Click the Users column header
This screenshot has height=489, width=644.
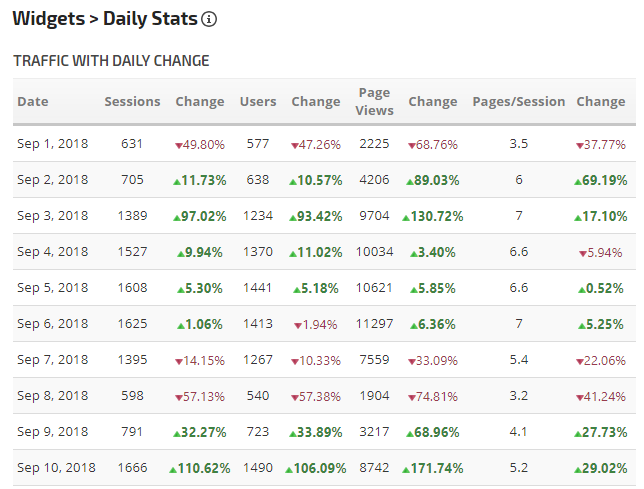(258, 101)
